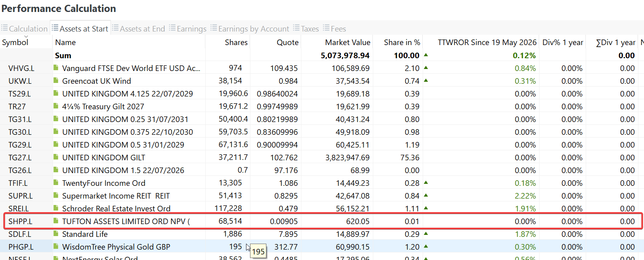The width and height of the screenshot is (644, 260).
Task: Click the shares value 68,514
Action: pos(230,221)
